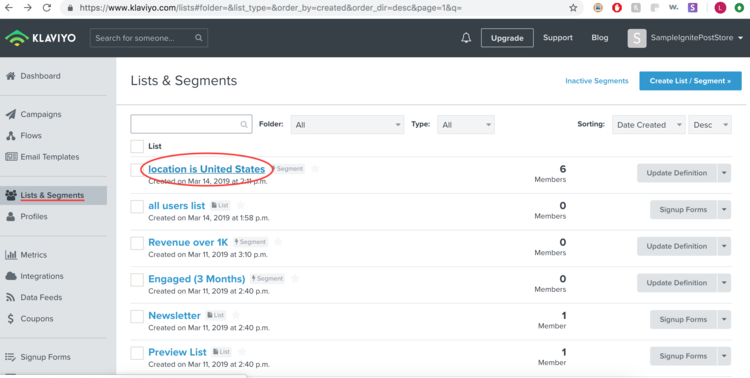The image size is (750, 378).
Task: Check the 'Engaged (3 Months)' row checkbox
Action: [x=137, y=279]
